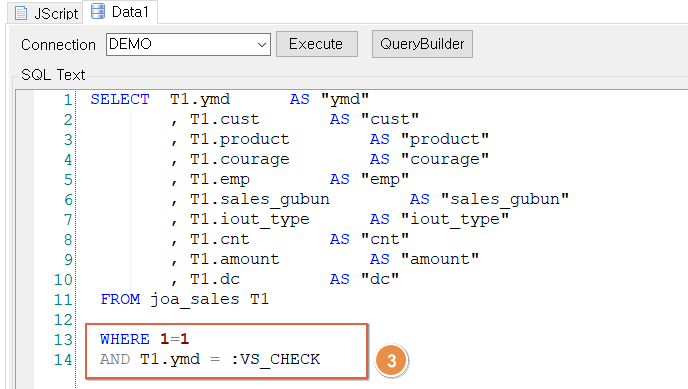Click line number 12 in gutter
The width and height of the screenshot is (688, 389).
(63, 320)
